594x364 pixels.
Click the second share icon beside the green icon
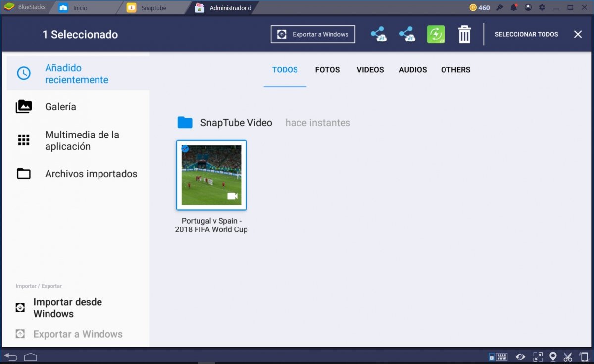[407, 34]
